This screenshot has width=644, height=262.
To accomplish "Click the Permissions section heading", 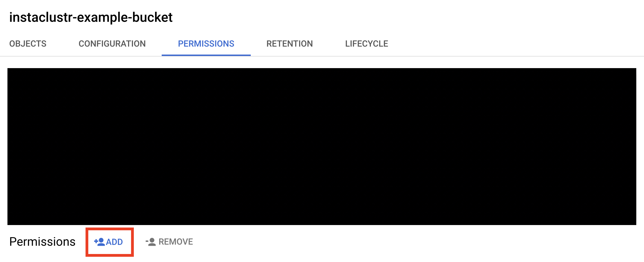I will click(x=42, y=242).
